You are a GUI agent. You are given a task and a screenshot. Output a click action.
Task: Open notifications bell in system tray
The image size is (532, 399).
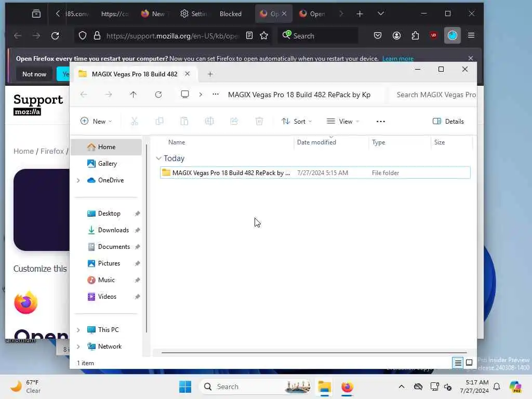(497, 387)
